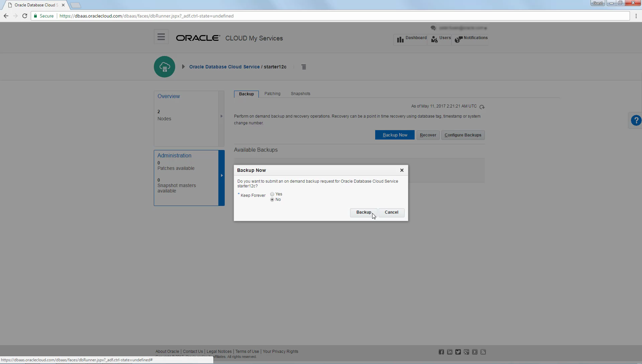Open the Terms of Use footer link
642x364 pixels.
coord(247,352)
